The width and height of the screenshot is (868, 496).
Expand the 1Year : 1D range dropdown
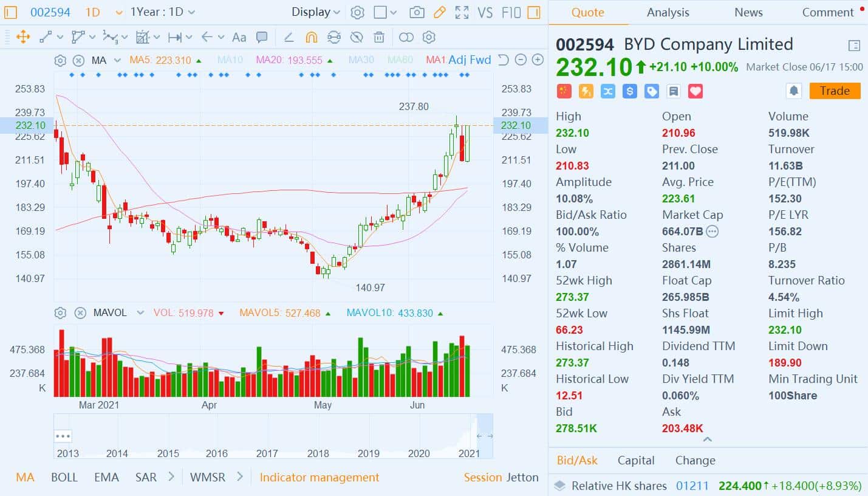pyautogui.click(x=163, y=12)
